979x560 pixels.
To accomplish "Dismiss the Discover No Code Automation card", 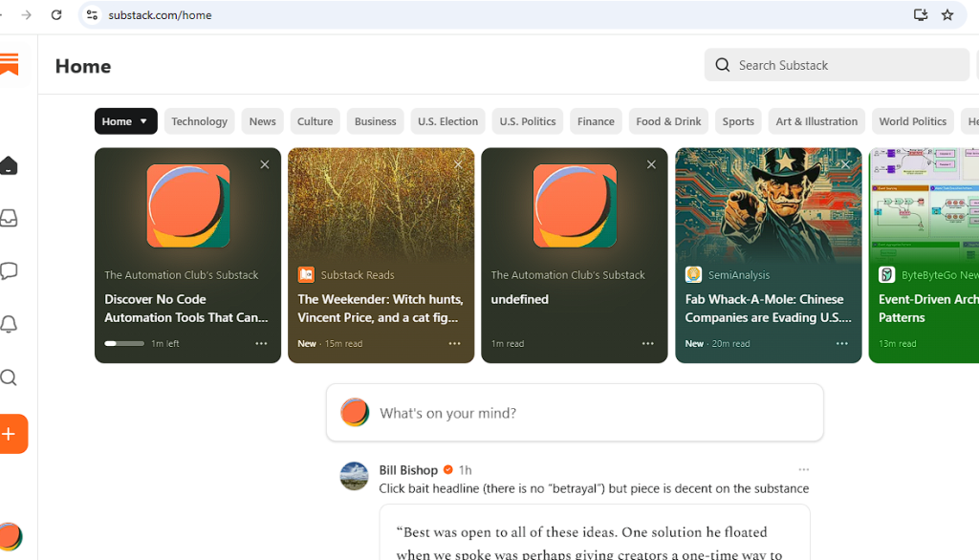I will click(x=265, y=164).
